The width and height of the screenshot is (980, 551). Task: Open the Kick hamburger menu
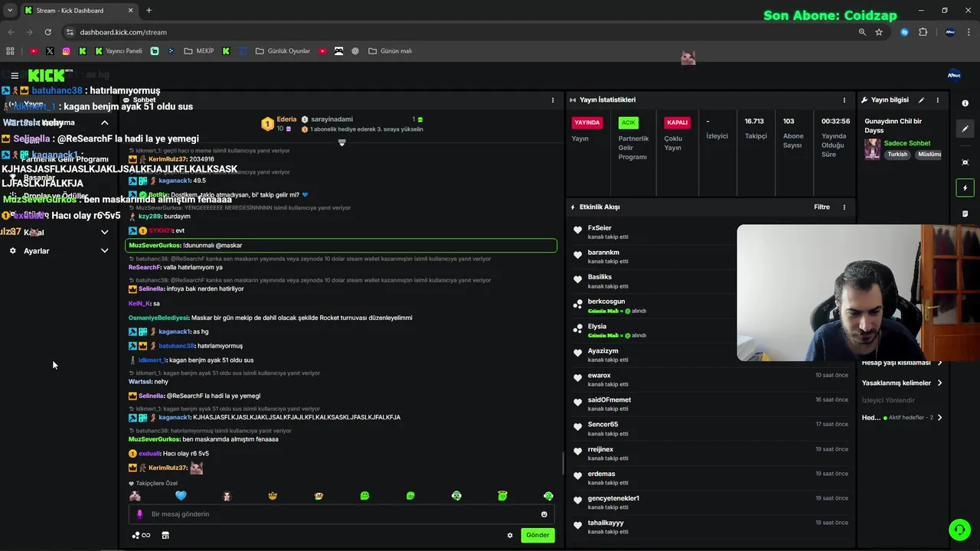click(15, 76)
